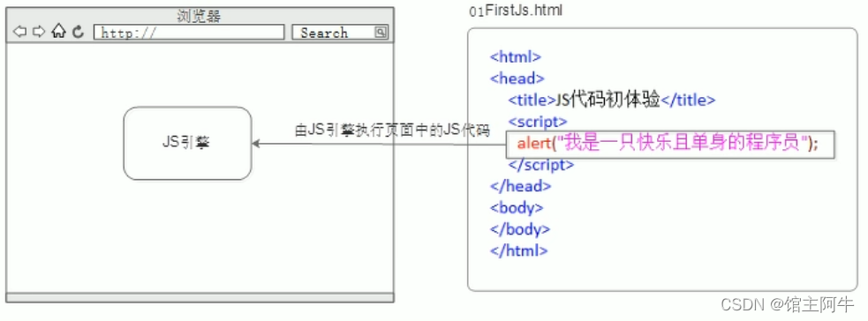Select the JS引擎 box
The image size is (868, 321).
click(187, 144)
